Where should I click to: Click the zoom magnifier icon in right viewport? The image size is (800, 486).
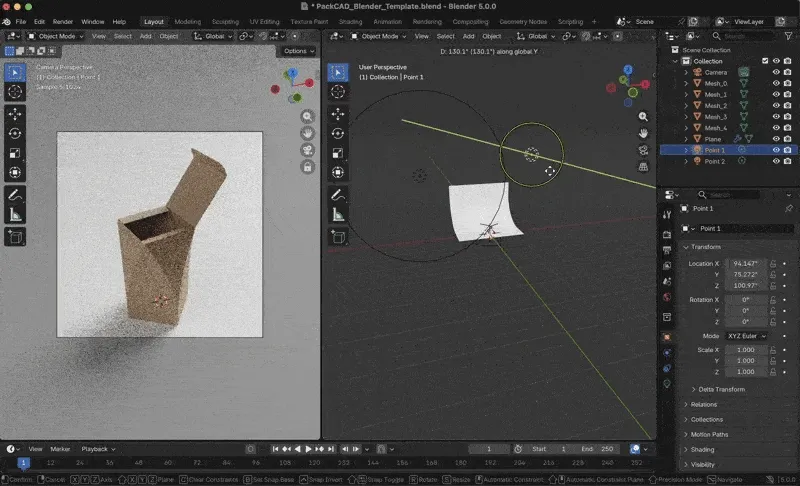(644, 116)
